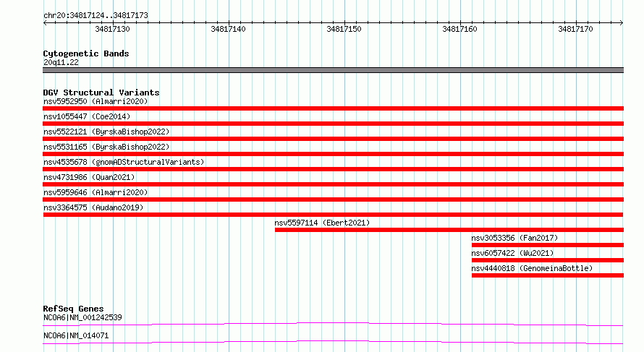Open variant nsv5952950 (Almarri2020) label

coord(96,101)
